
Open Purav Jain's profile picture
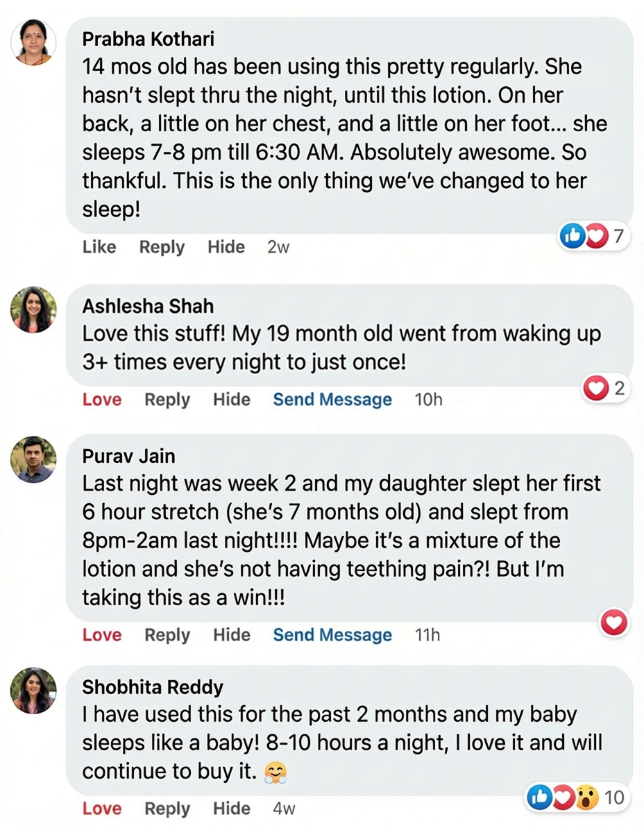tap(33, 459)
